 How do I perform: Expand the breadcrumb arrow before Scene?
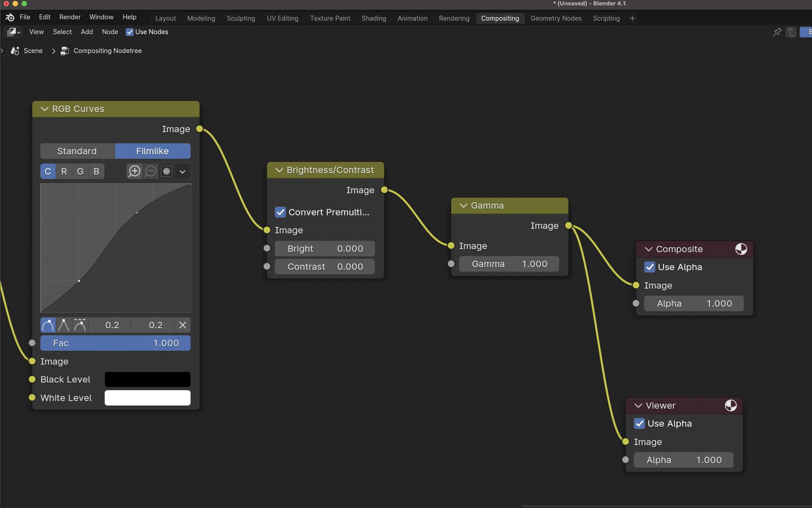2,51
